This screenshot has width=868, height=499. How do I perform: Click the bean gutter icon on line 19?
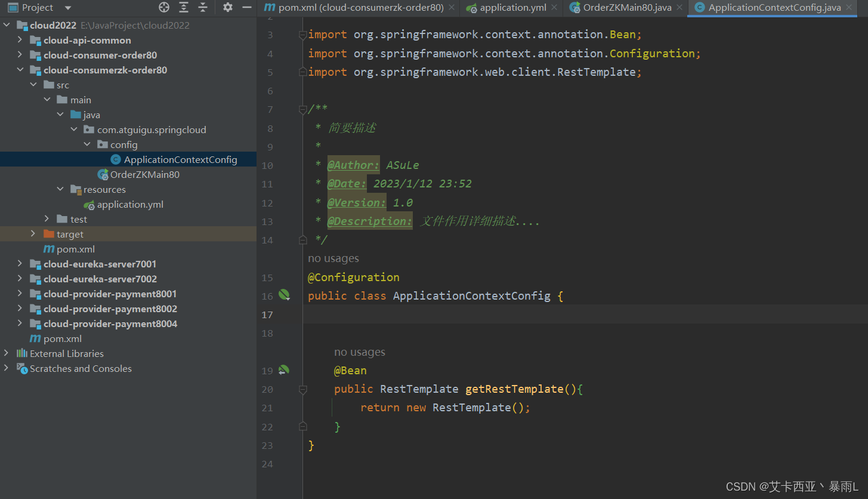[284, 370]
